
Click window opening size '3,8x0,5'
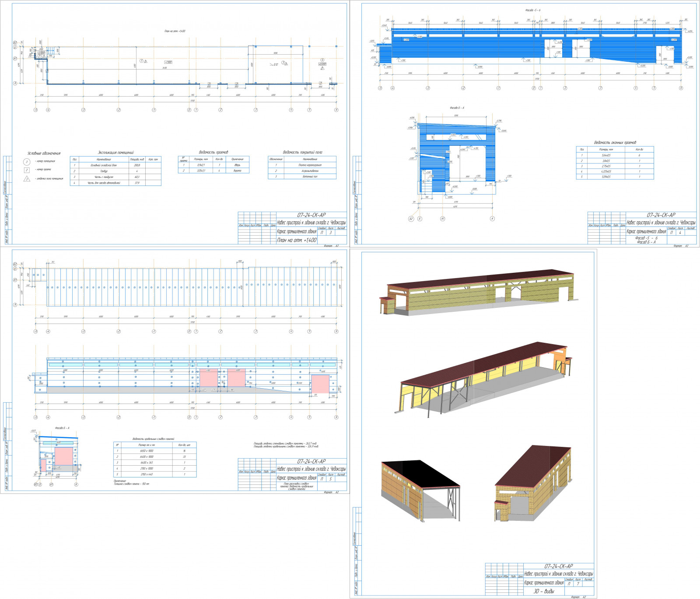(x=606, y=160)
